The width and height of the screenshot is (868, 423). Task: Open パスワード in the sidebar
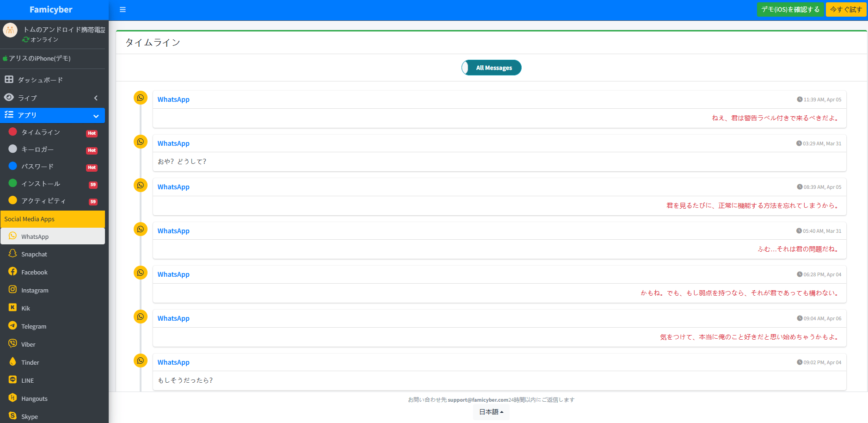pos(53,167)
